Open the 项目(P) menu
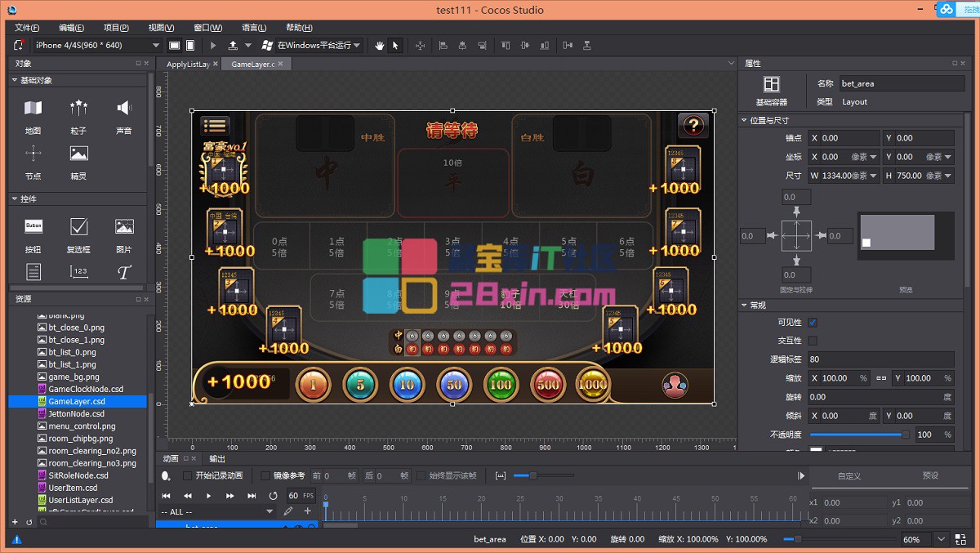980x553 pixels. click(117, 28)
